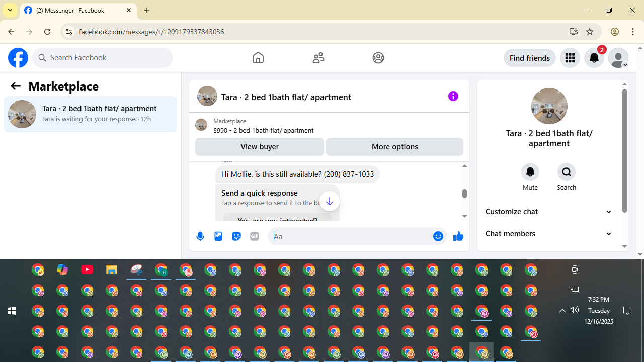Search in conversation using magnifier icon
Image resolution: width=644 pixels, height=362 pixels.
pyautogui.click(x=567, y=172)
